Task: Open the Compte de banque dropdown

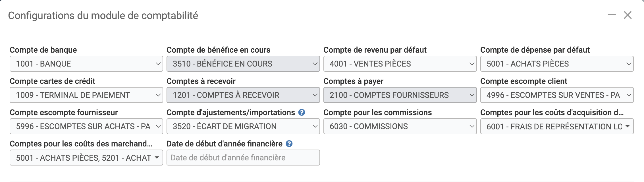Action: pyautogui.click(x=86, y=64)
